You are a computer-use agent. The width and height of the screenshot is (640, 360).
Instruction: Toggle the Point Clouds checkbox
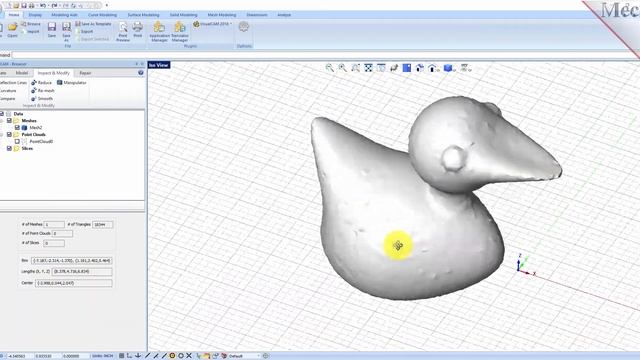(x=9, y=135)
